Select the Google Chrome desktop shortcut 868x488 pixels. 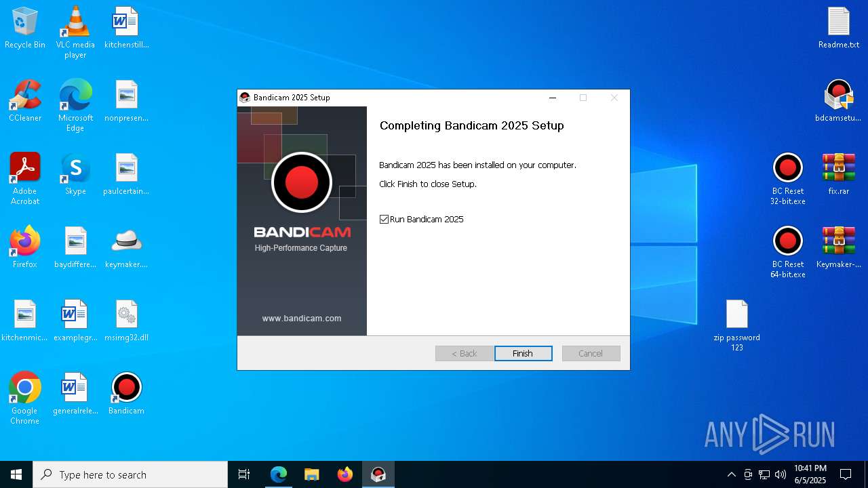(x=25, y=399)
